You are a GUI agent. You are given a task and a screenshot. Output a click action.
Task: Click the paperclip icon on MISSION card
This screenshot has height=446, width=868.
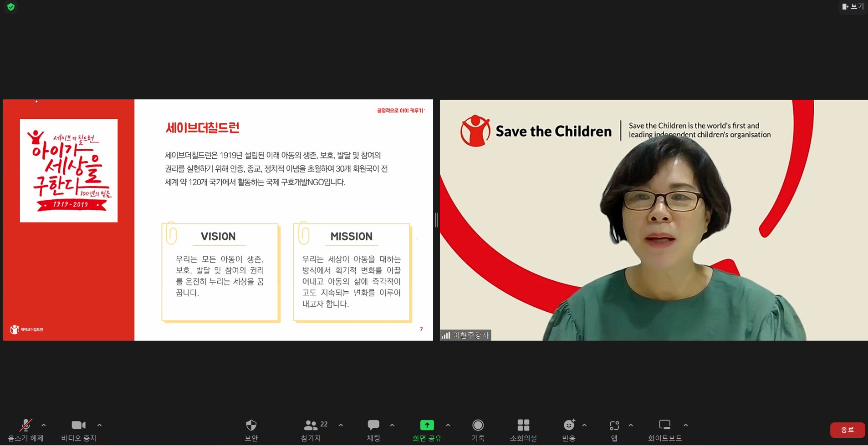pos(304,233)
